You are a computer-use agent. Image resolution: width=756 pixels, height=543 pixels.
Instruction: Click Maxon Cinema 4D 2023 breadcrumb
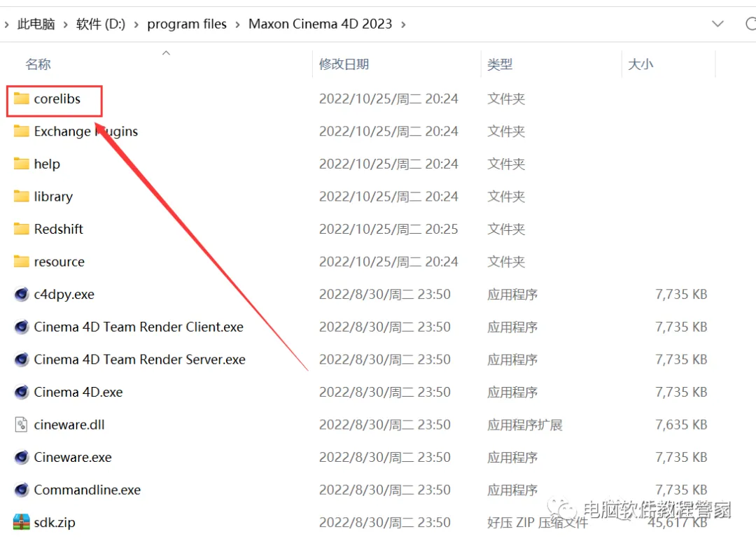coord(320,24)
